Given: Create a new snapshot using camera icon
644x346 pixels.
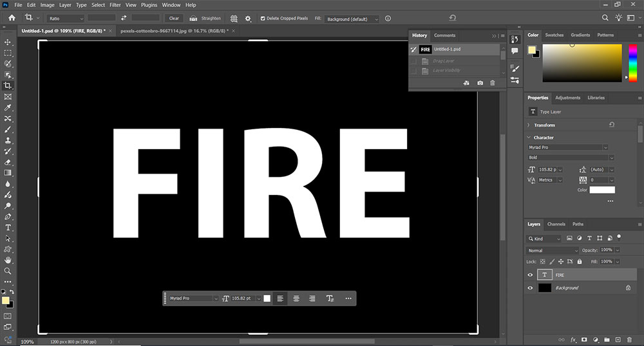Looking at the screenshot, I should (480, 83).
